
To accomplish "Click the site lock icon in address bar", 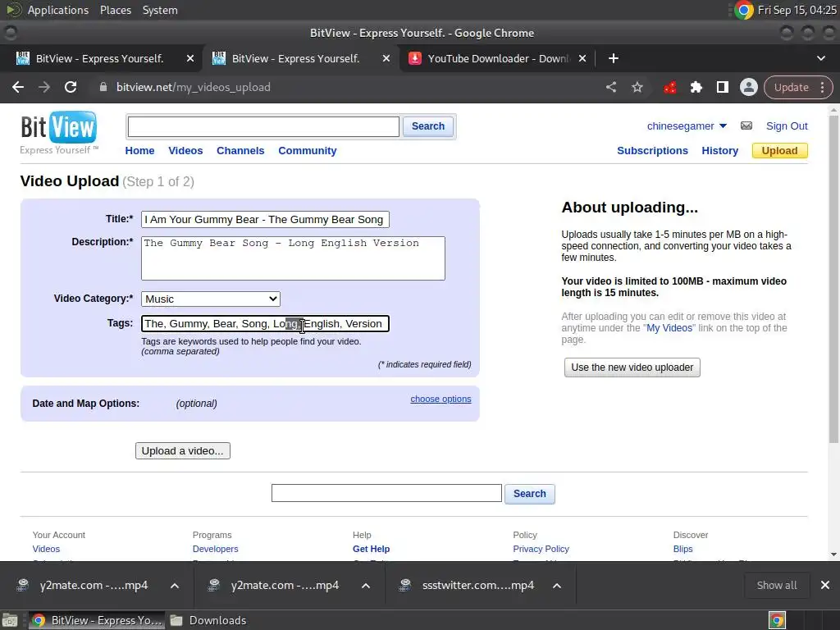I will 103,87.
